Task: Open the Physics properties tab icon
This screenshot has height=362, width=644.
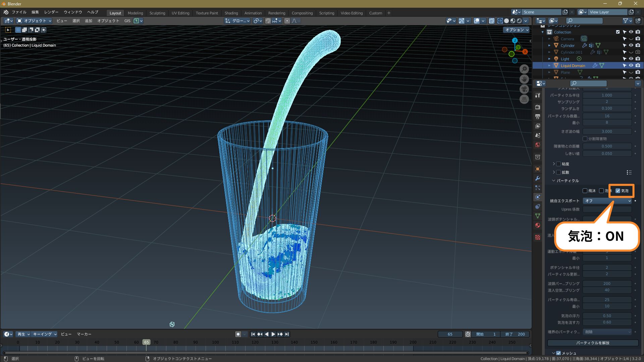Action: coord(538,197)
